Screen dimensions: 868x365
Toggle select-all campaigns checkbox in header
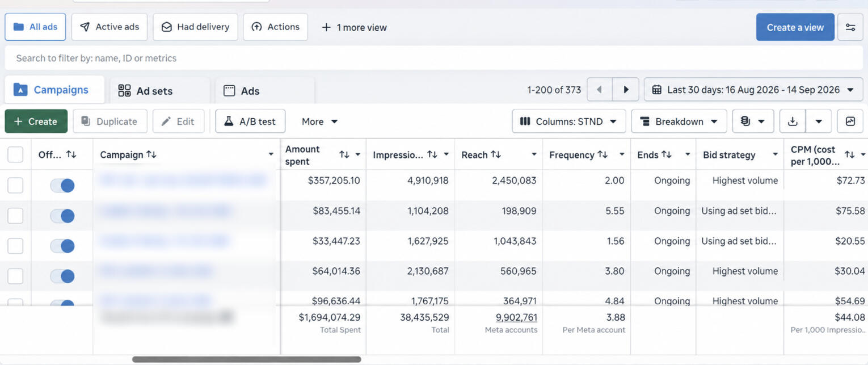pos(15,154)
